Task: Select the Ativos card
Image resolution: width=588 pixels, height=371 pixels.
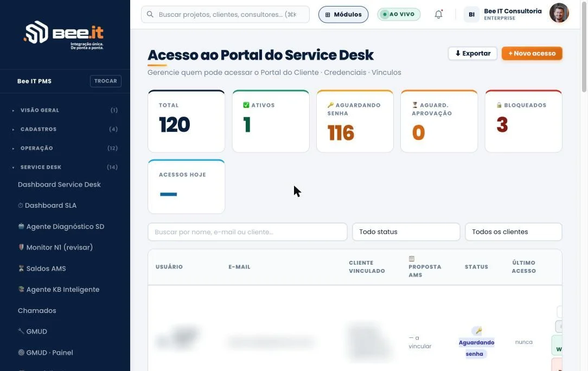Action: 271,121
